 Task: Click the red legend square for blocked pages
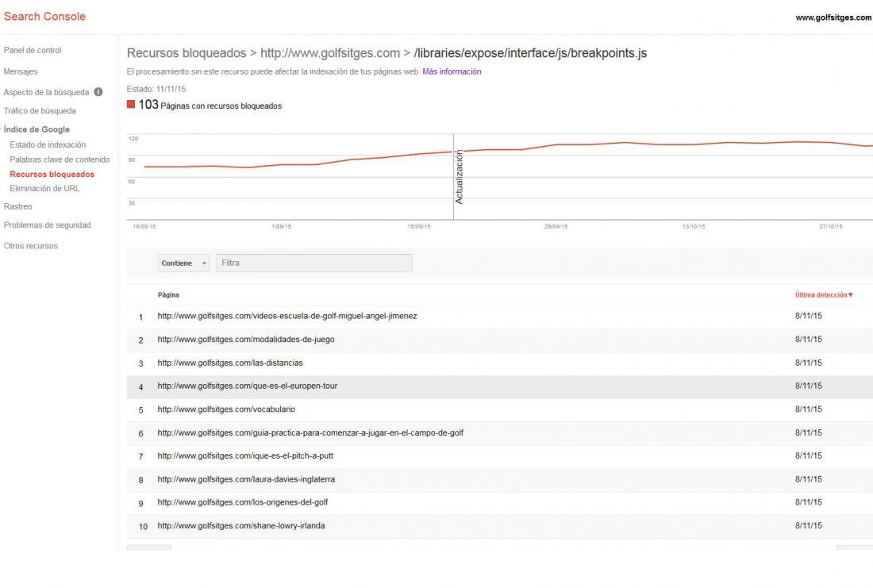pos(131,104)
